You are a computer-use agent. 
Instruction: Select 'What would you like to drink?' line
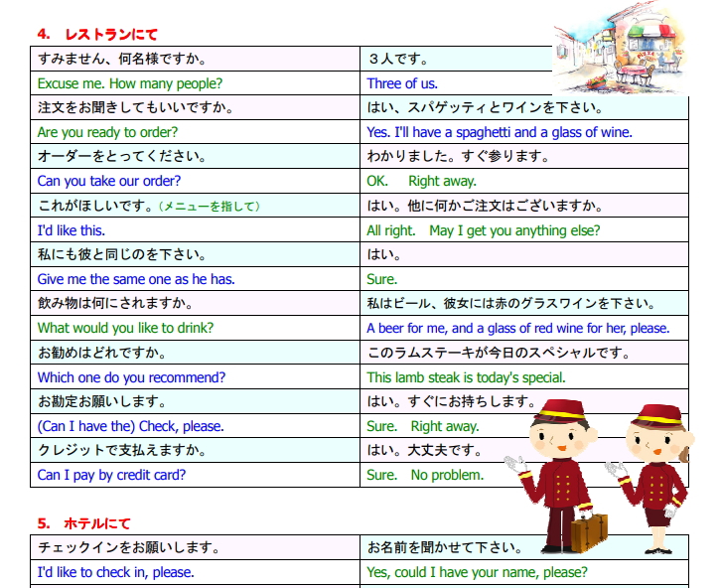tap(126, 328)
